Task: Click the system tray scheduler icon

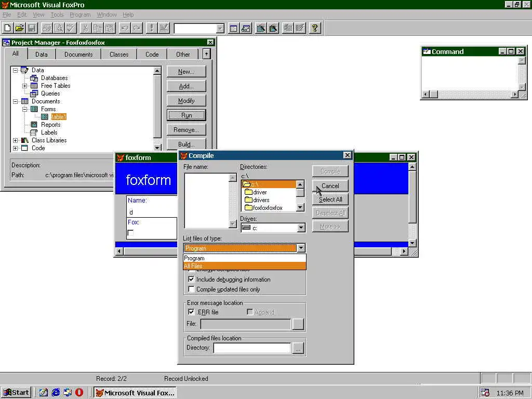Action: [x=485, y=393]
